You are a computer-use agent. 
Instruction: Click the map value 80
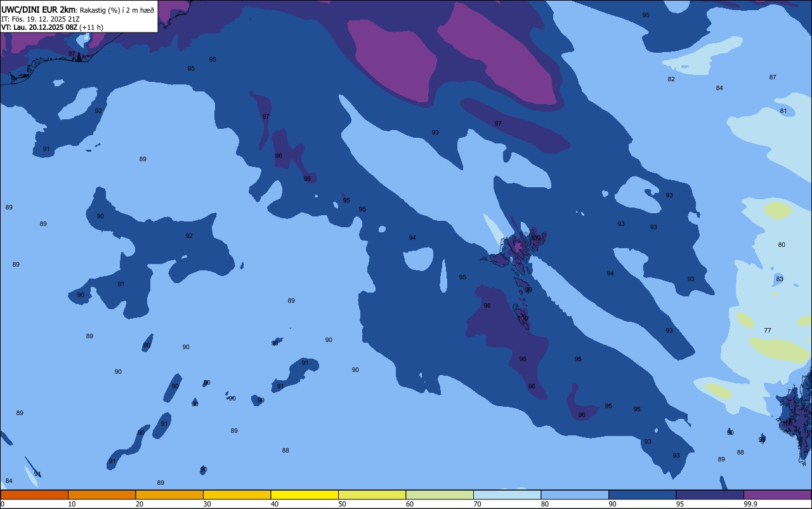(782, 245)
